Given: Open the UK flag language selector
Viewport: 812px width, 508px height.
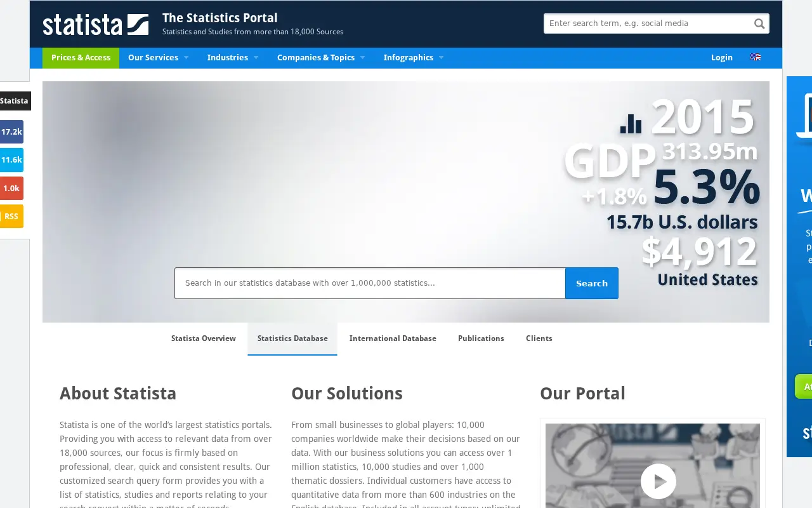Looking at the screenshot, I should coord(755,57).
